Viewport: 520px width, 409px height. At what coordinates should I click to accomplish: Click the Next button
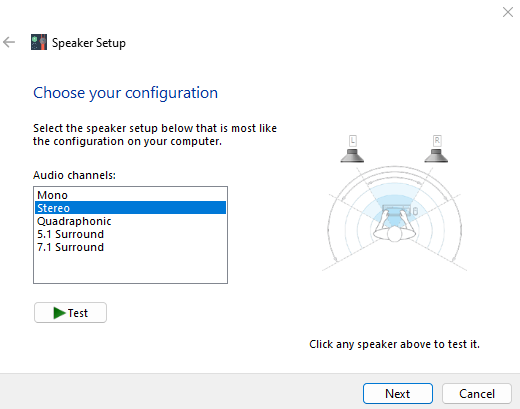point(398,393)
